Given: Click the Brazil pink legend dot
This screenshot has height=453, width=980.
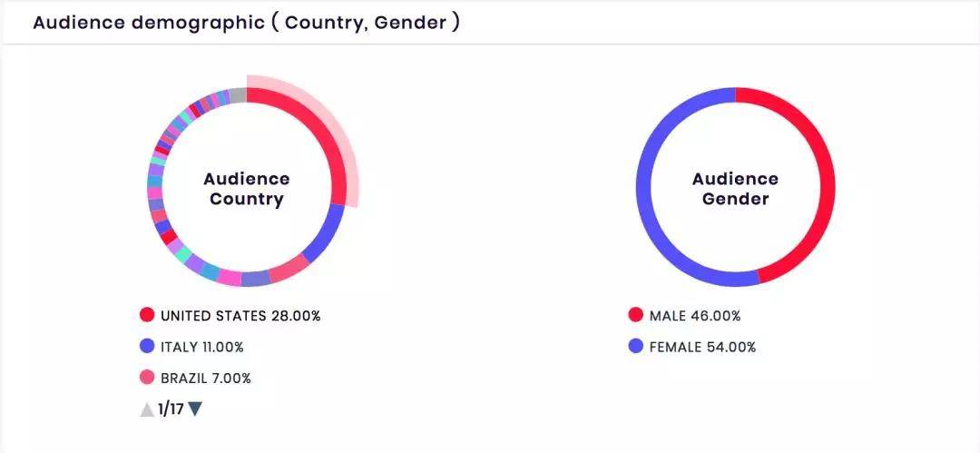Looking at the screenshot, I should click(x=147, y=378).
